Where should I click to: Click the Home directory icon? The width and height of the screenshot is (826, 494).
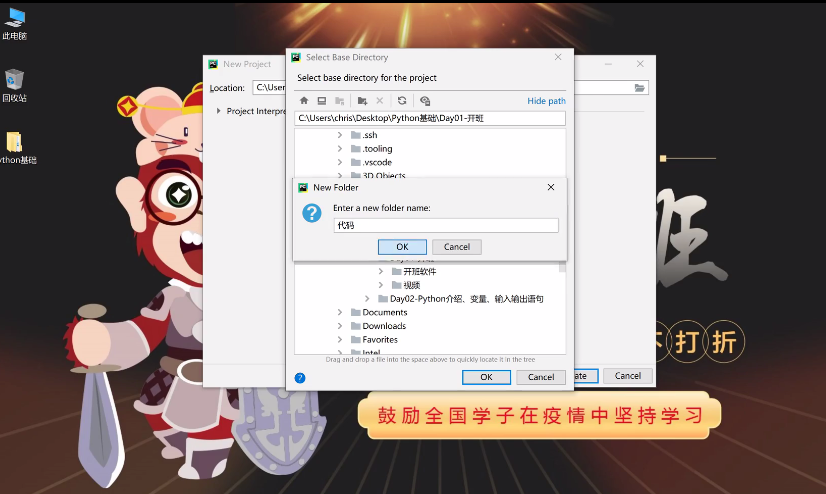coord(304,101)
